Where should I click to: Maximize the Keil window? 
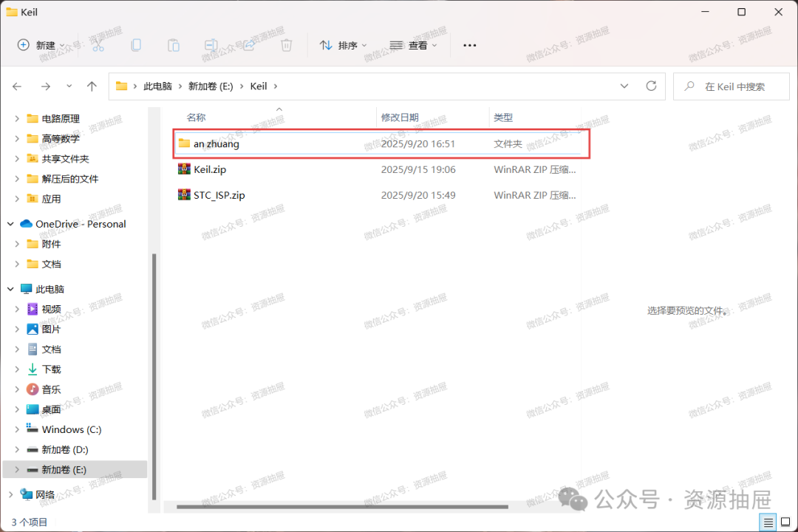click(742, 12)
